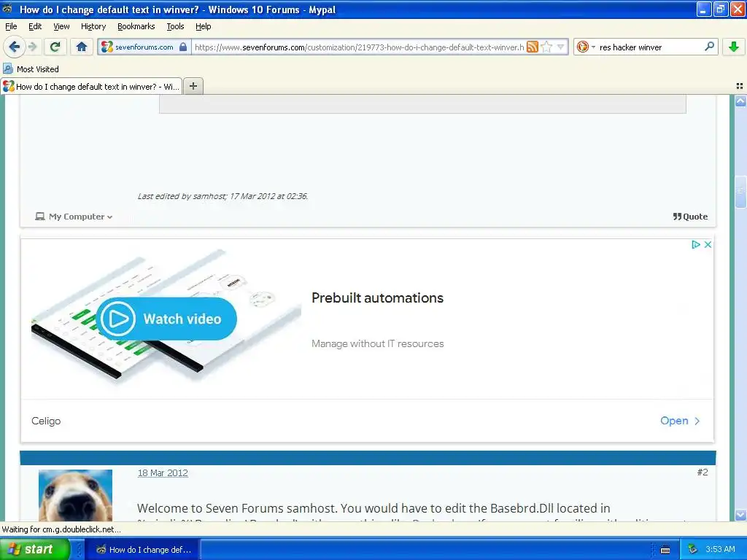The image size is (747, 560).
Task: Click the Mypal raccoon title bar icon
Action: point(7,9)
